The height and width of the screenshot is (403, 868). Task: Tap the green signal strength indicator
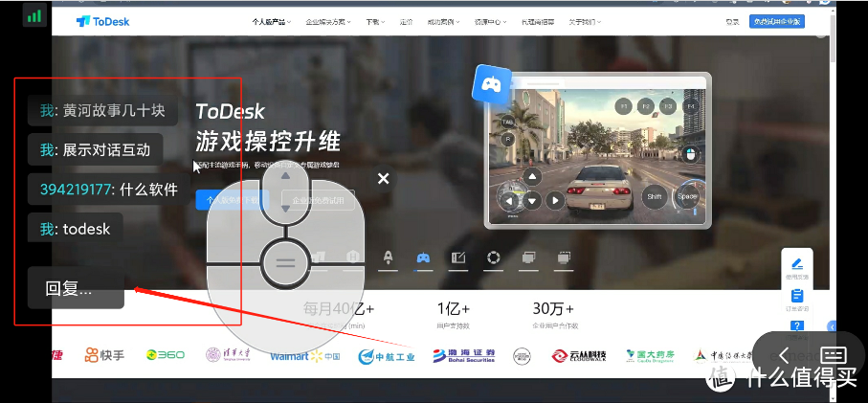tap(34, 15)
